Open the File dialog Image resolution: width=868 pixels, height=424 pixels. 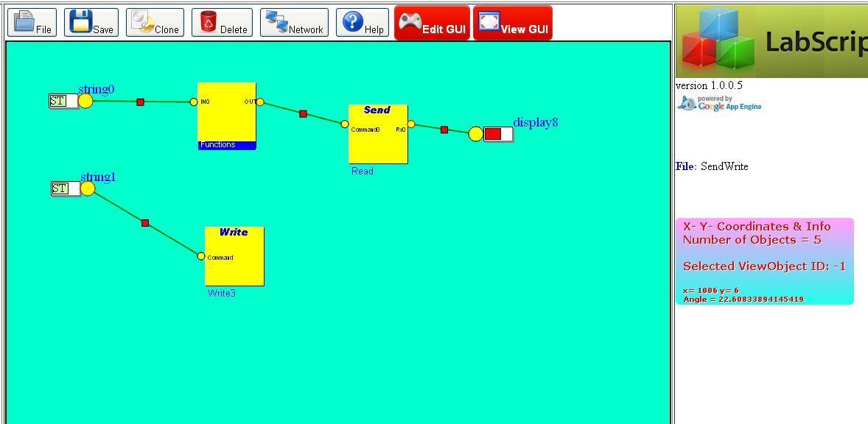[32, 22]
